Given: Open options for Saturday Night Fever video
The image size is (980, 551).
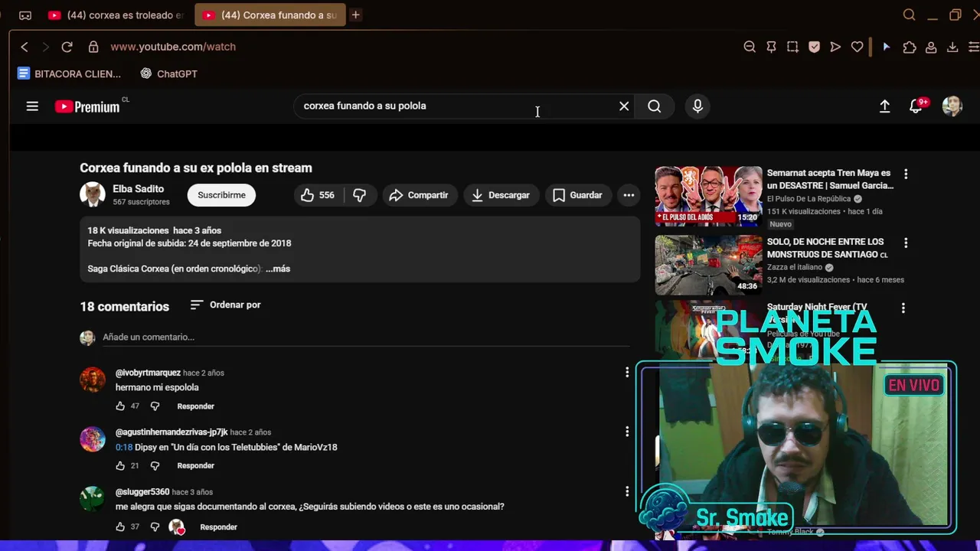Looking at the screenshot, I should (x=903, y=308).
